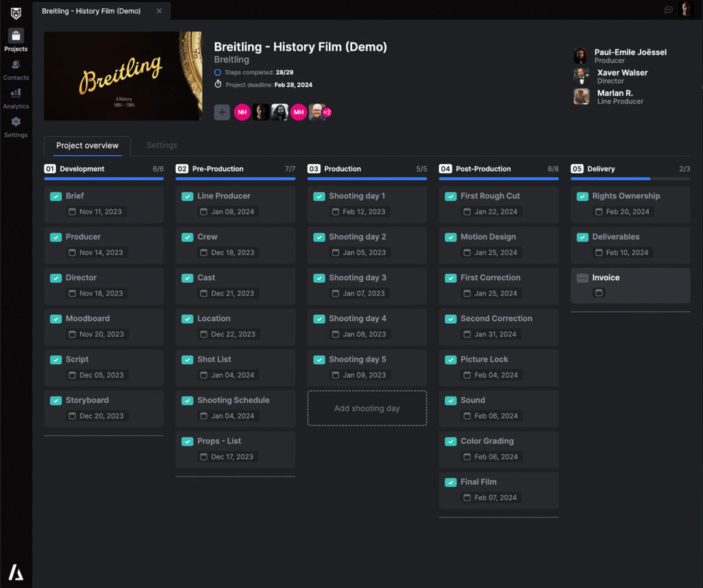This screenshot has width=703, height=588.
Task: Click the Delivery progress bar
Action: point(630,179)
